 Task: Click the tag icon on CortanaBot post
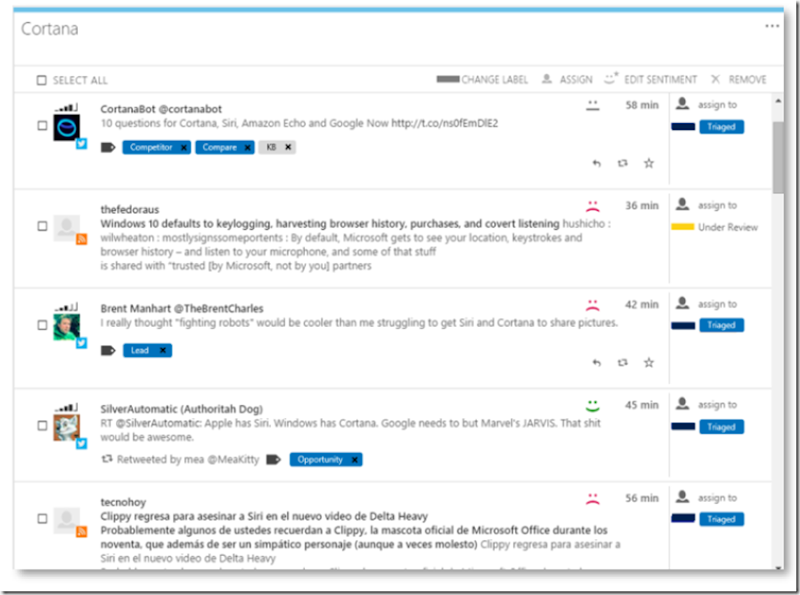point(108,147)
